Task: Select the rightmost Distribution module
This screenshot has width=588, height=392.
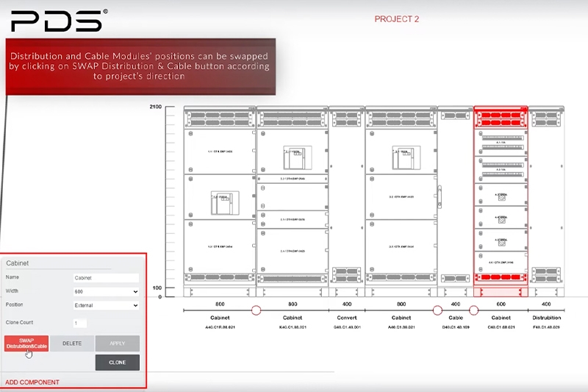Action: [545, 199]
